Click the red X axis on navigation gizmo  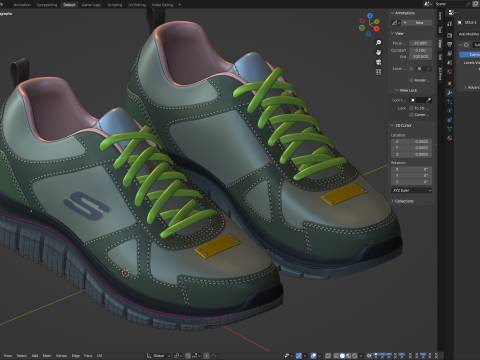pos(377,29)
